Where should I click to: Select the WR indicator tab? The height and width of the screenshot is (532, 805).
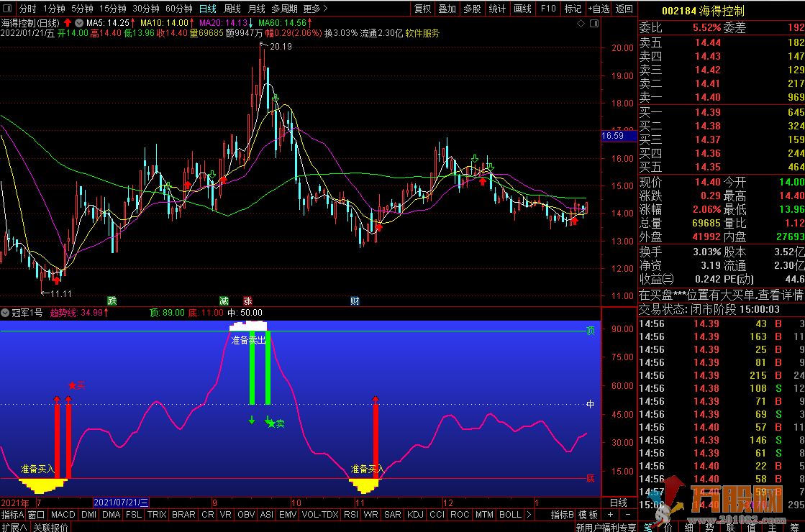pyautogui.click(x=370, y=515)
